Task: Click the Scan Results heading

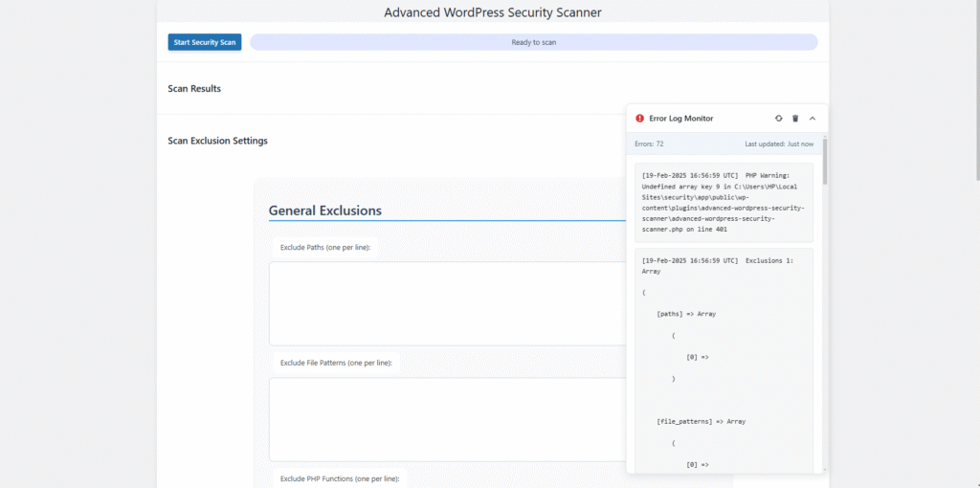Action: [x=194, y=89]
